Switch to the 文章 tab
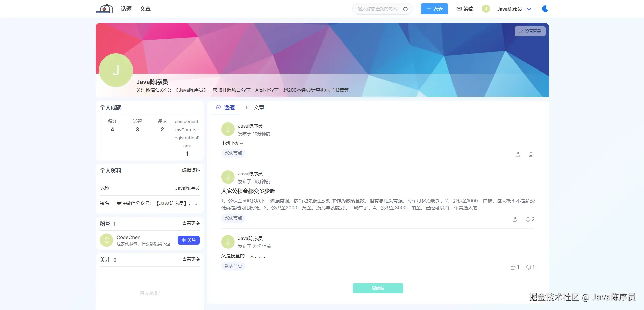The image size is (644, 310). [x=255, y=107]
